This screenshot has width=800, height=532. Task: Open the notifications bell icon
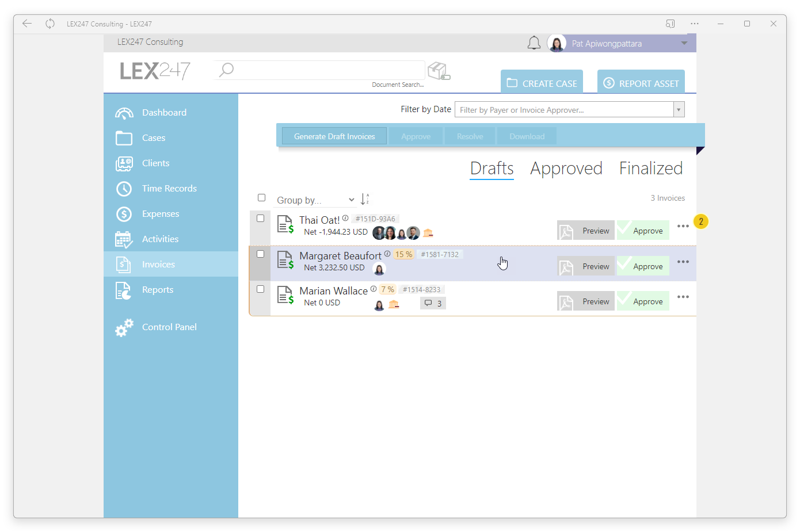[x=534, y=43]
